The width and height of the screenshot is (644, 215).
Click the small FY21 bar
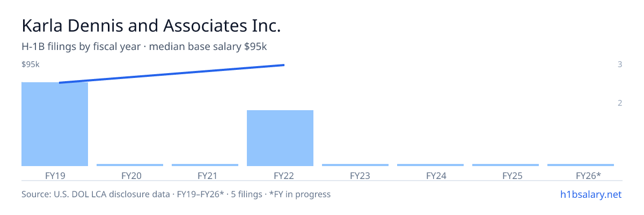(205, 165)
